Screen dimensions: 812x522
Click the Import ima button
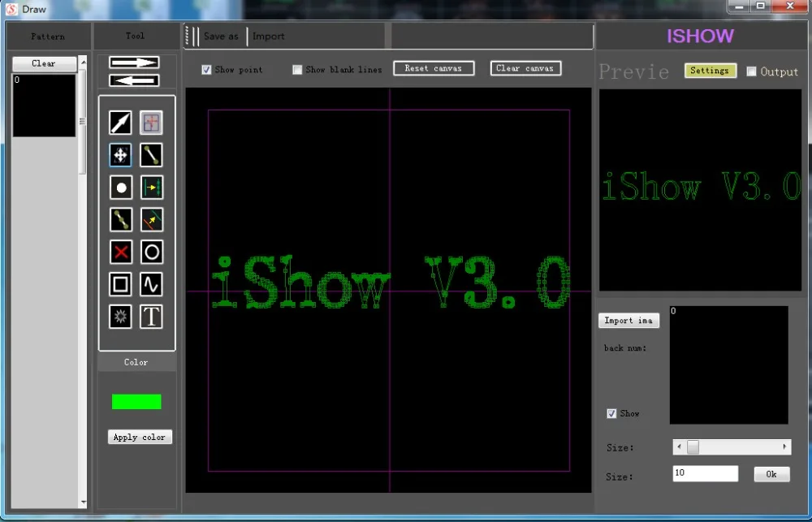point(628,321)
